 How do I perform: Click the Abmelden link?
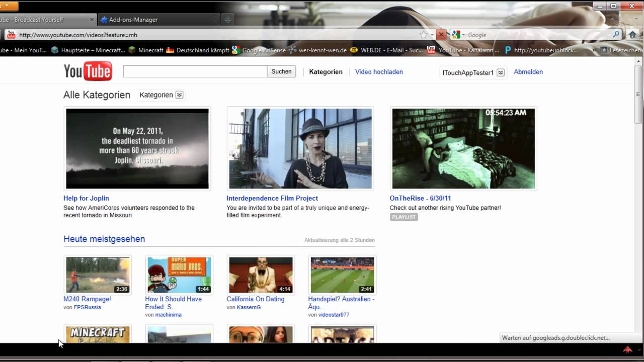click(x=528, y=72)
